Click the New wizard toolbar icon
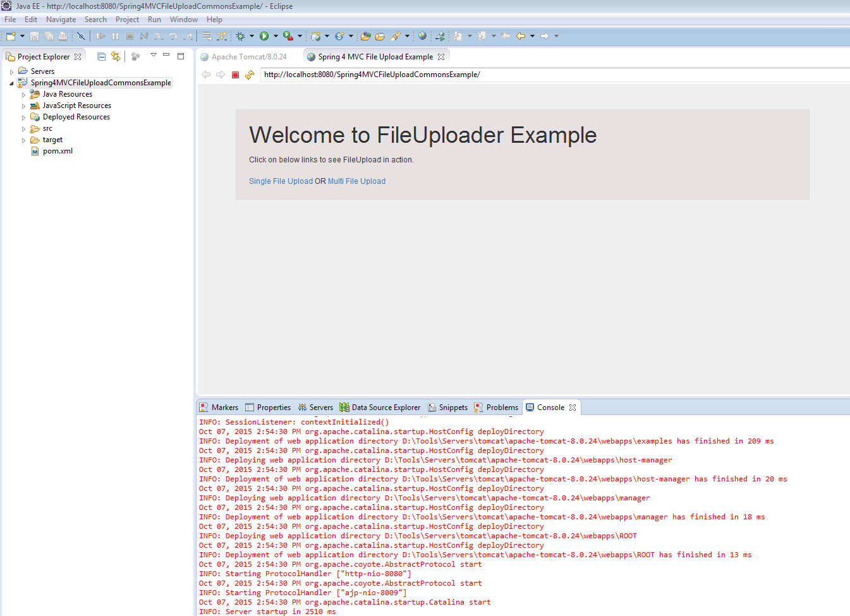Image resolution: width=850 pixels, height=616 pixels. coord(11,36)
